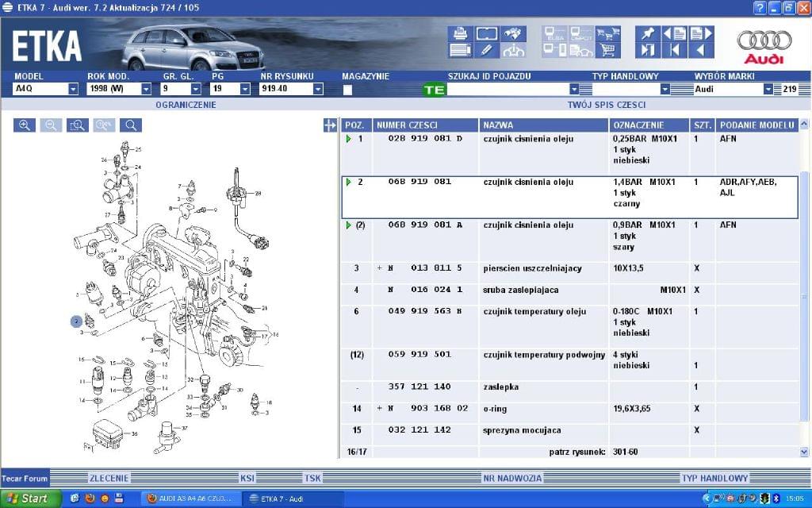This screenshot has height=508, width=812.
Task: Go to the next page icon
Action: click(x=702, y=34)
